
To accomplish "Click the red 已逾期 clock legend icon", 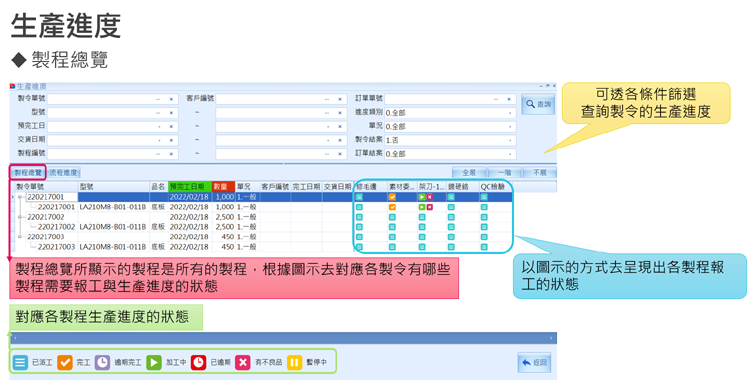I will 199,362.
